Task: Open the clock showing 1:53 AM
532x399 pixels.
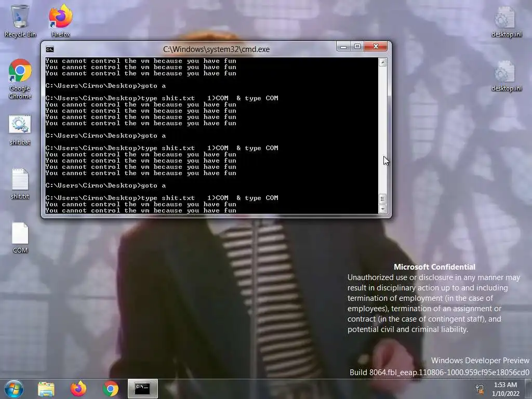Action: coord(506,389)
